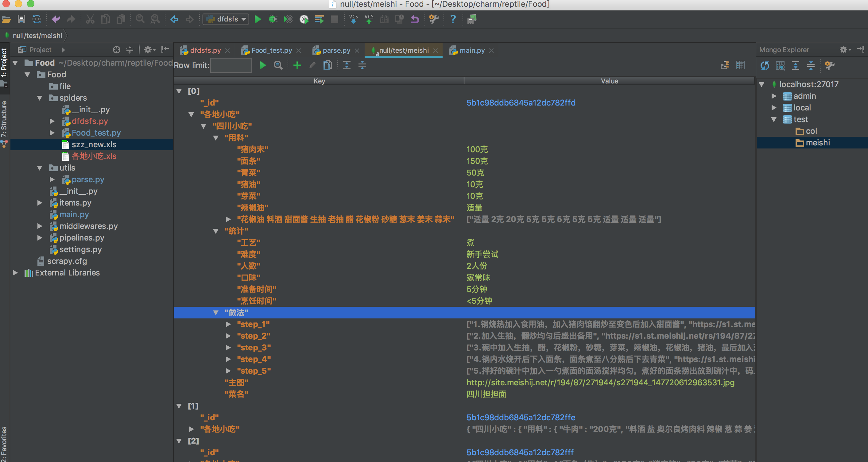Open Project view selector arrow
868x462 pixels.
click(x=63, y=50)
